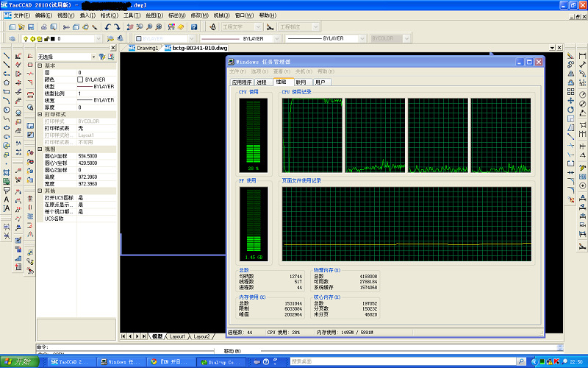This screenshot has height=368, width=588.
Task: Click the desktop search box in taskbar
Action: click(x=404, y=361)
